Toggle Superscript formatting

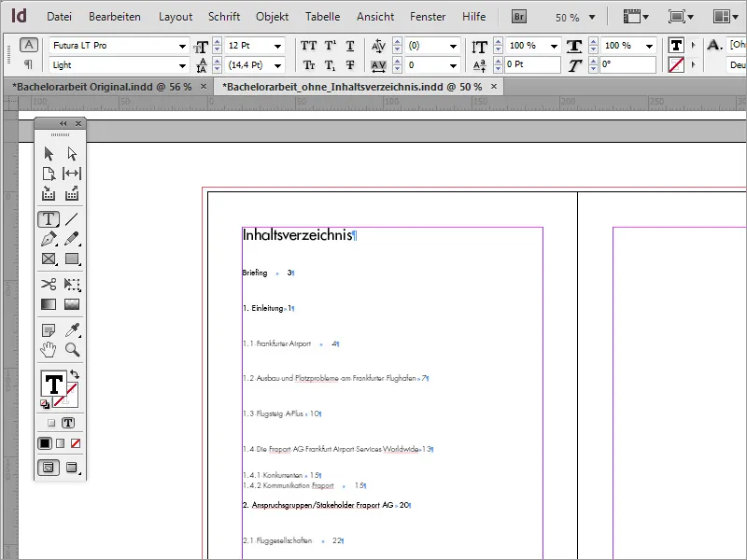pos(331,46)
